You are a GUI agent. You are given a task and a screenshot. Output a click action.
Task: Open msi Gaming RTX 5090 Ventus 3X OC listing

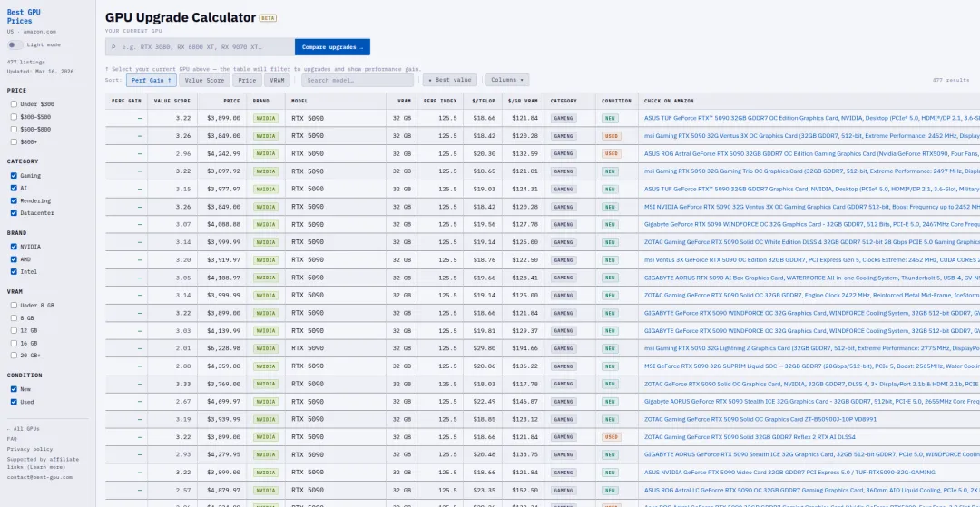812,135
